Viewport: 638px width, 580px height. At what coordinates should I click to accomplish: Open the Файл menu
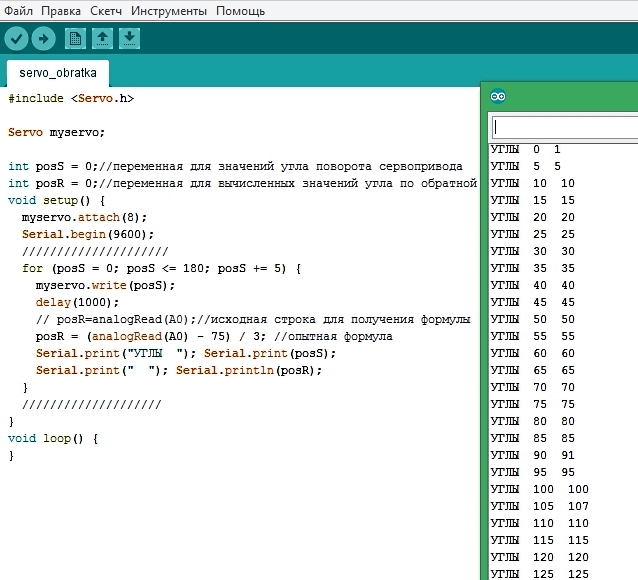(x=19, y=11)
